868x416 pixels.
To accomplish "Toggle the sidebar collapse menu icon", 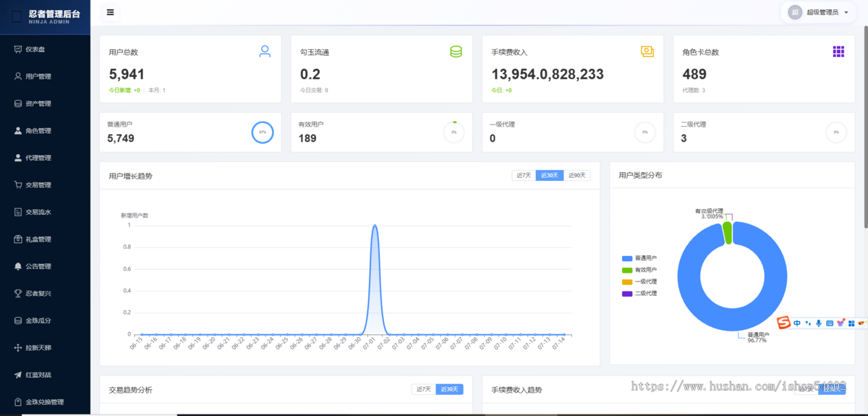I will [110, 12].
